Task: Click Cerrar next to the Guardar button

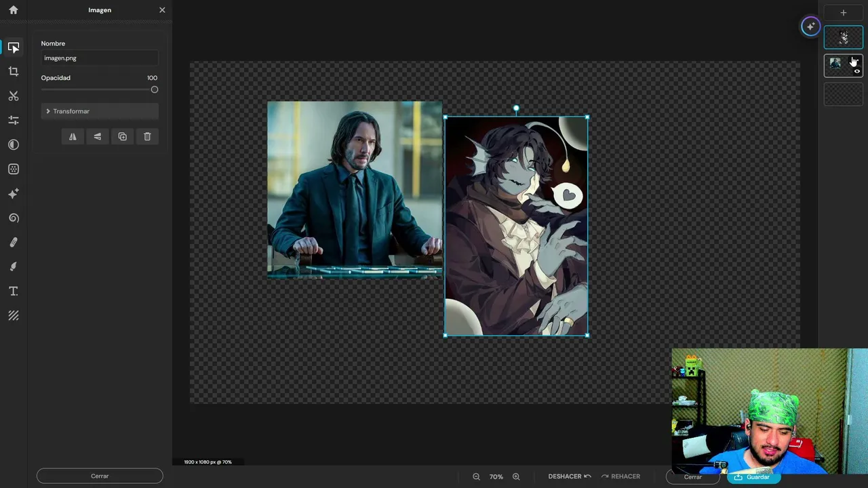Action: coord(692,476)
